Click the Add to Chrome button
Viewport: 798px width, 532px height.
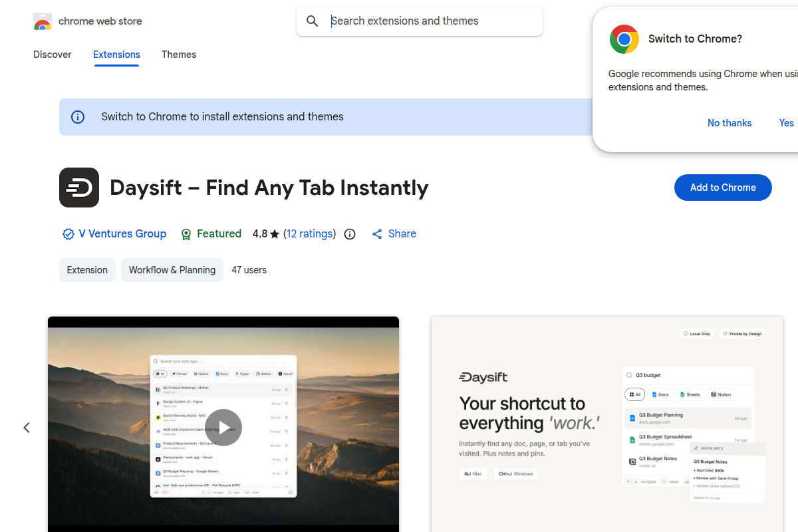point(723,188)
